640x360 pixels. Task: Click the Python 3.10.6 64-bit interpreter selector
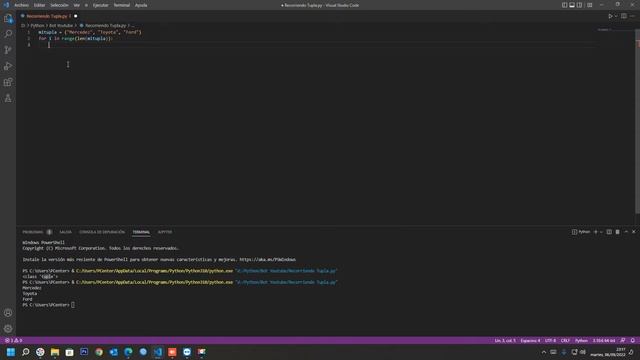pyautogui.click(x=604, y=340)
